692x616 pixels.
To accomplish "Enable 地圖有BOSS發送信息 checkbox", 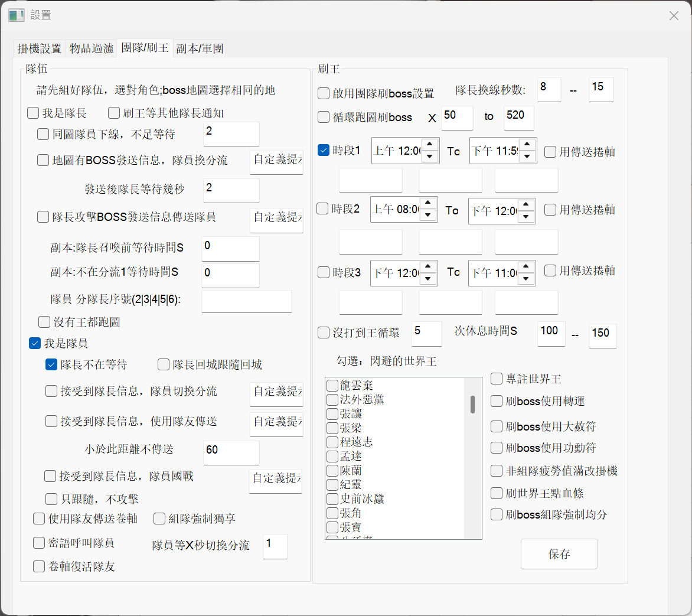I will [43, 160].
